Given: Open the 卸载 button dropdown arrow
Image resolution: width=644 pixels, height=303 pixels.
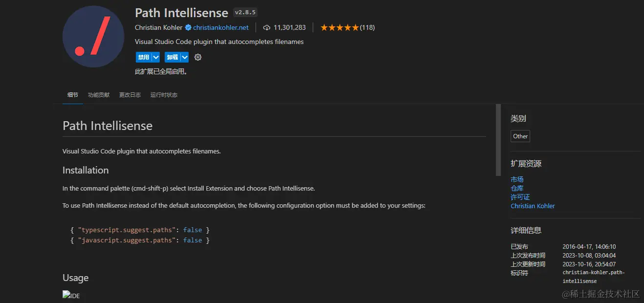Looking at the screenshot, I should click(x=184, y=57).
